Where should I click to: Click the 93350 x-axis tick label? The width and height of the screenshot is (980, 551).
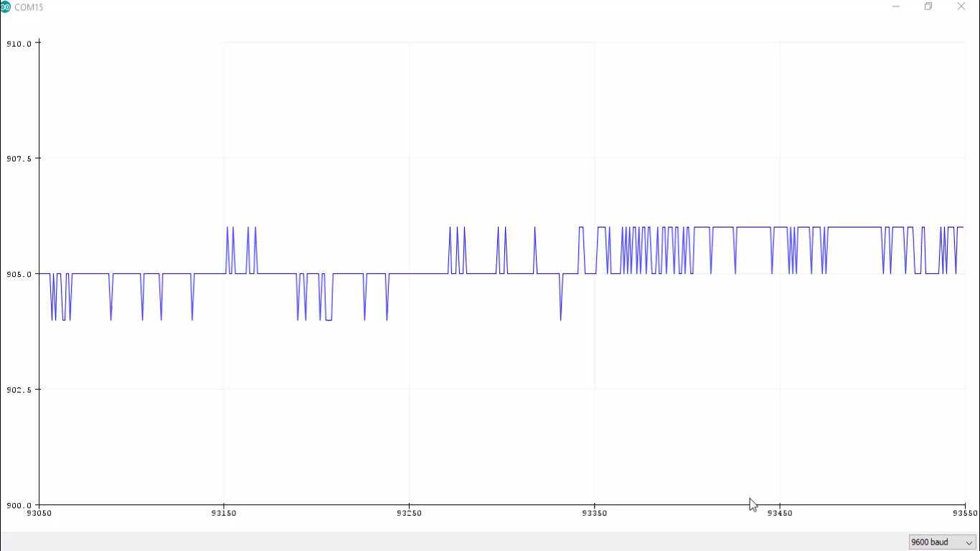594,513
